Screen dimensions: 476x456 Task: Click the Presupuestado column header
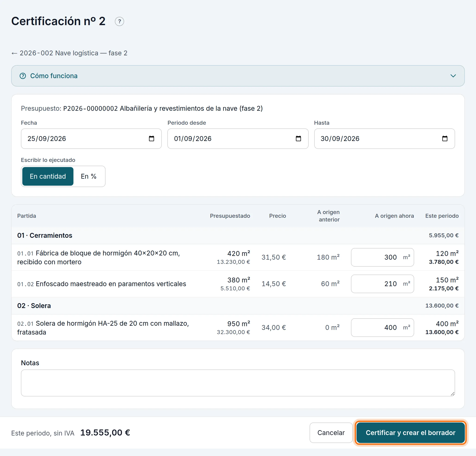point(230,216)
